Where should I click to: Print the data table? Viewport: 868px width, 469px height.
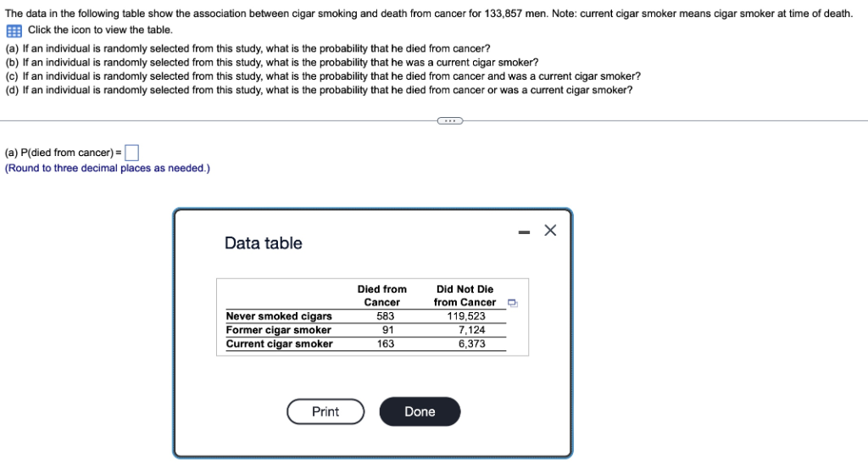tap(325, 411)
